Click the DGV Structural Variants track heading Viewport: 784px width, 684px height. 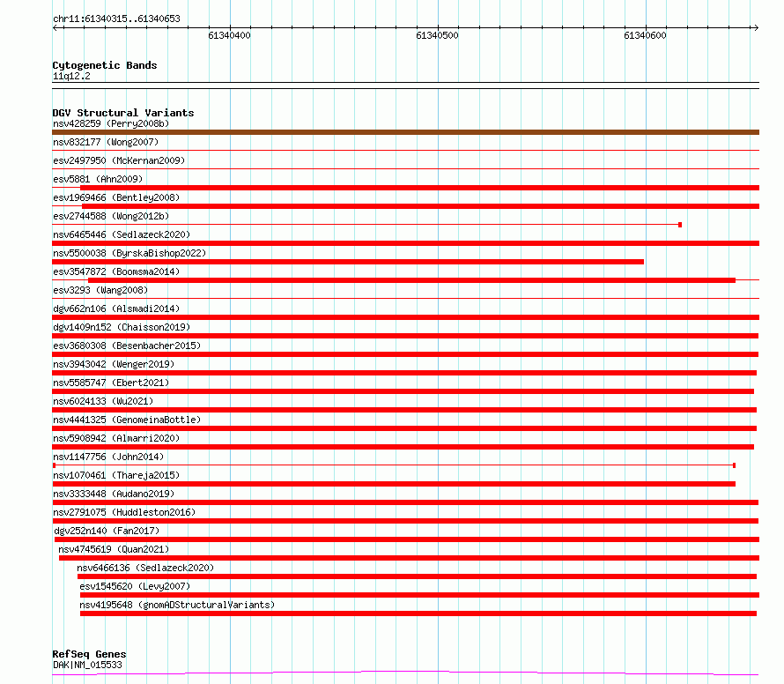pos(123,113)
